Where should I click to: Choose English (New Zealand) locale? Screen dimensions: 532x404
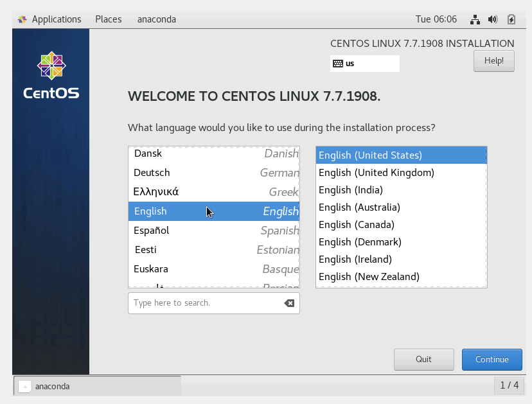(402, 276)
